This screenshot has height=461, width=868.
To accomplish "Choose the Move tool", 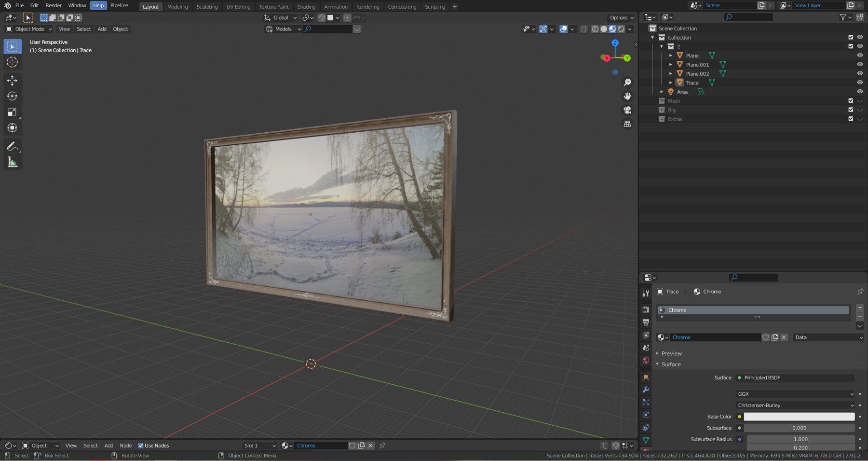I will (x=12, y=80).
